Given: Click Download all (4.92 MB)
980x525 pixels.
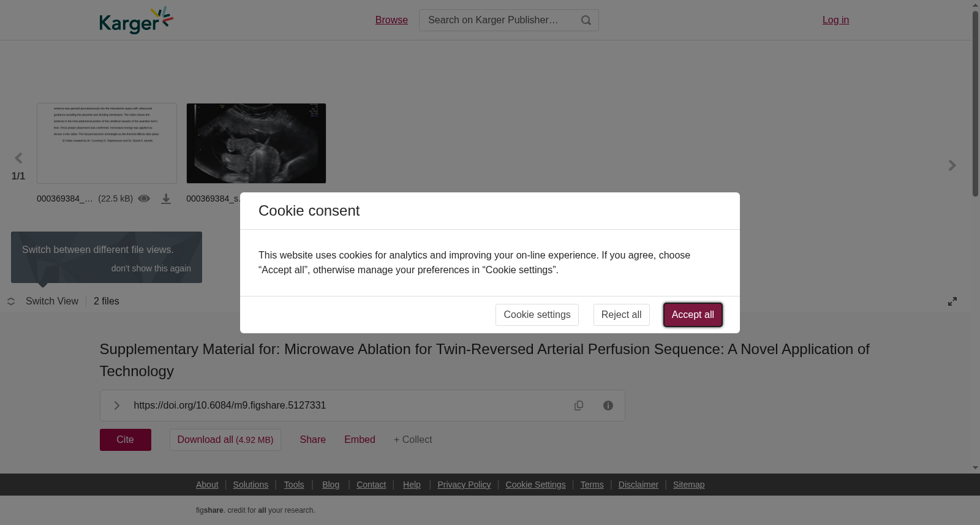Looking at the screenshot, I should pos(225,440).
